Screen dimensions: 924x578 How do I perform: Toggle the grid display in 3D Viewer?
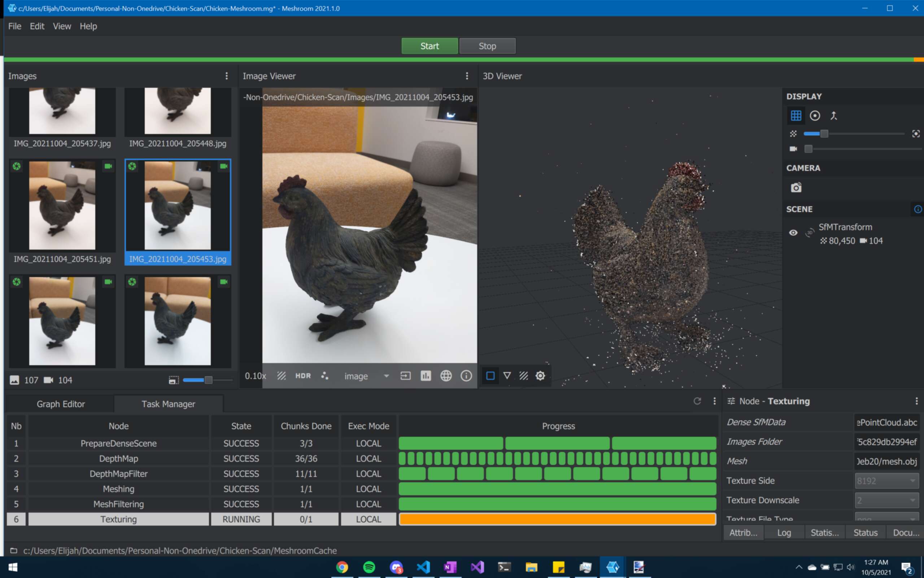coord(796,116)
